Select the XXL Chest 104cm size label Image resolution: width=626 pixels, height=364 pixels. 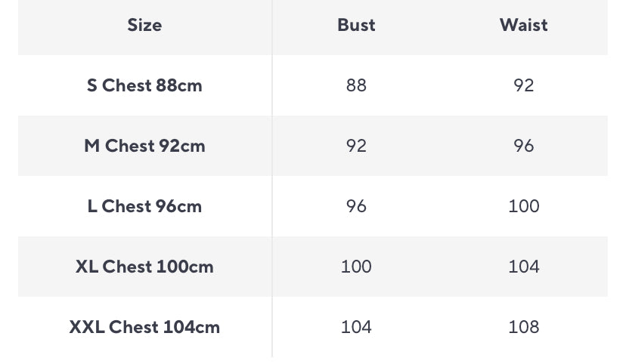click(x=144, y=327)
